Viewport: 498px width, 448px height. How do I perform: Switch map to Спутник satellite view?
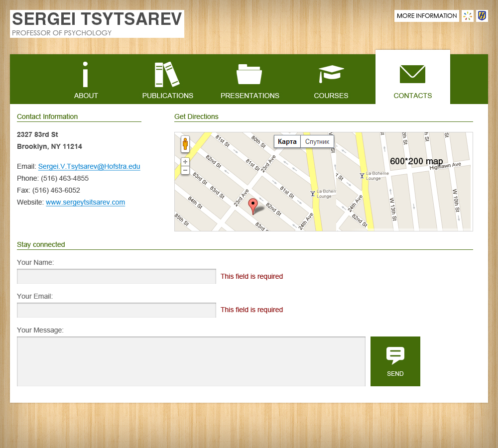(317, 141)
